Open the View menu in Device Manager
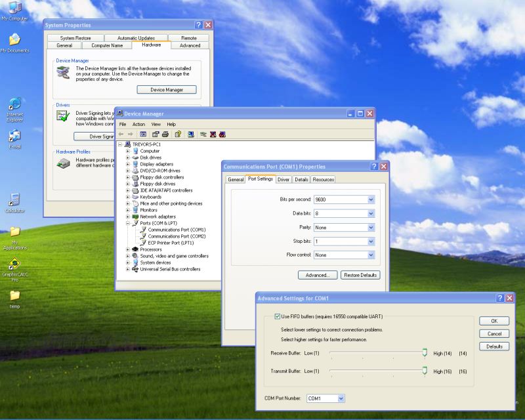 [156, 124]
